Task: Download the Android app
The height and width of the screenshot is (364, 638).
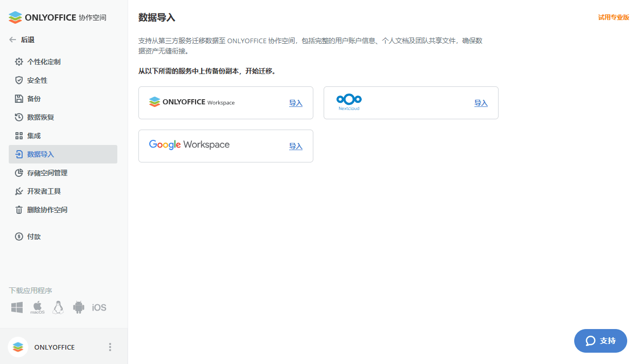Action: pyautogui.click(x=79, y=307)
